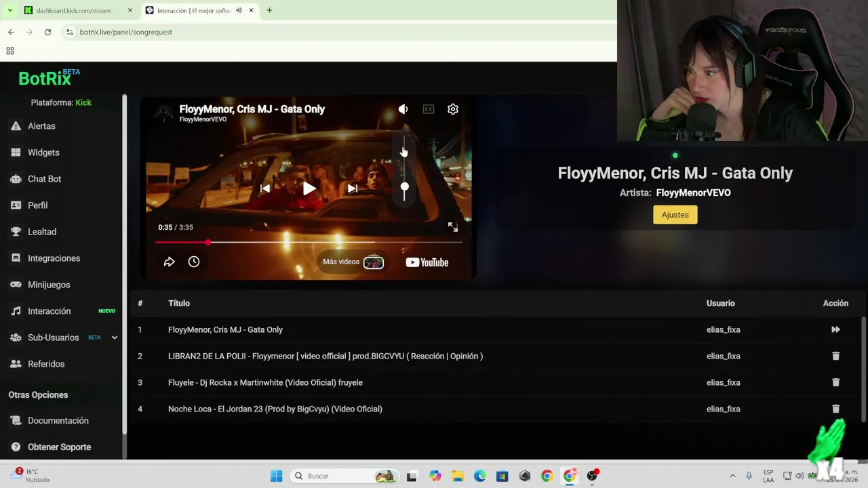The height and width of the screenshot is (488, 868).
Task: Reload the botrix.live page
Action: [47, 32]
